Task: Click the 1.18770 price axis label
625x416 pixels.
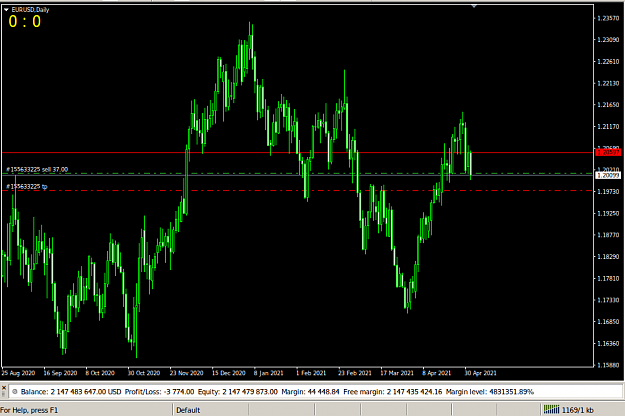Action: [x=609, y=235]
